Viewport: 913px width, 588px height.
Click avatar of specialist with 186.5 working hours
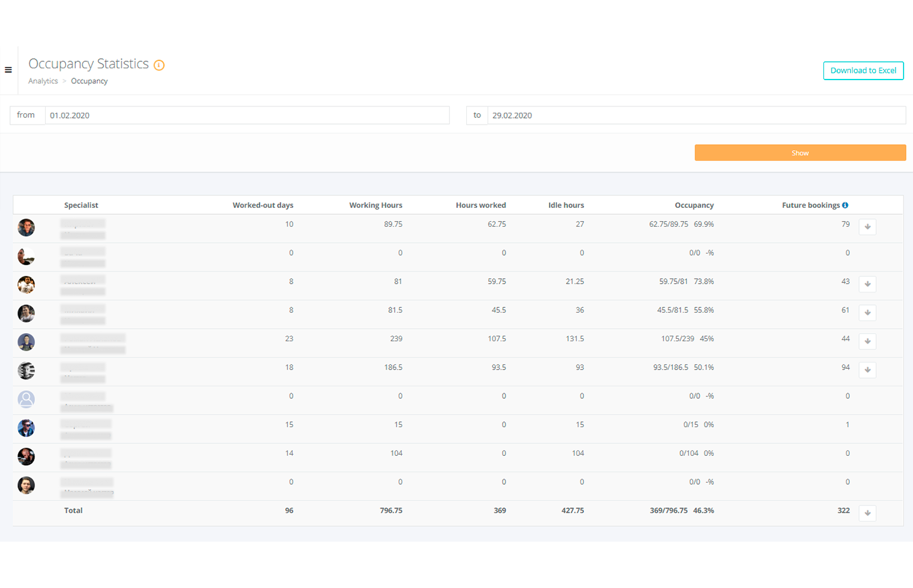point(26,371)
